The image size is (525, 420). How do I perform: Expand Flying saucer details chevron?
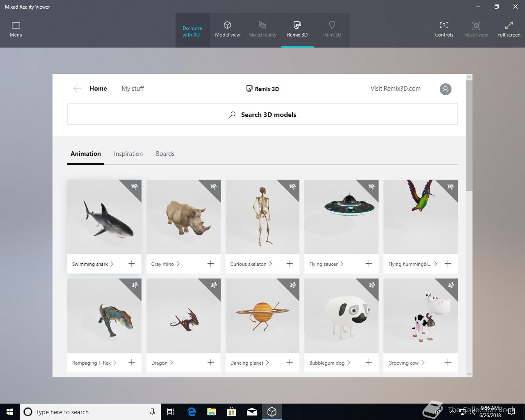click(x=342, y=264)
